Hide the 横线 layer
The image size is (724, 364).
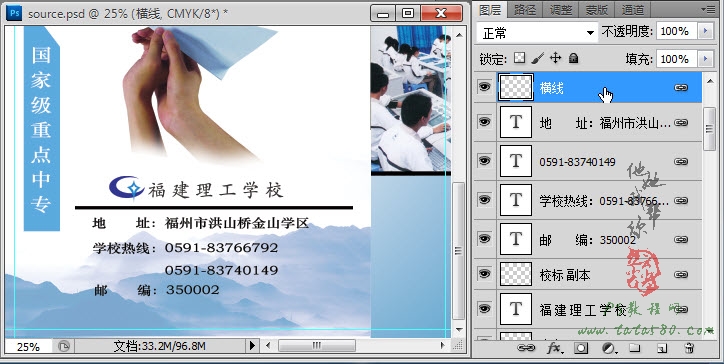[x=484, y=86]
